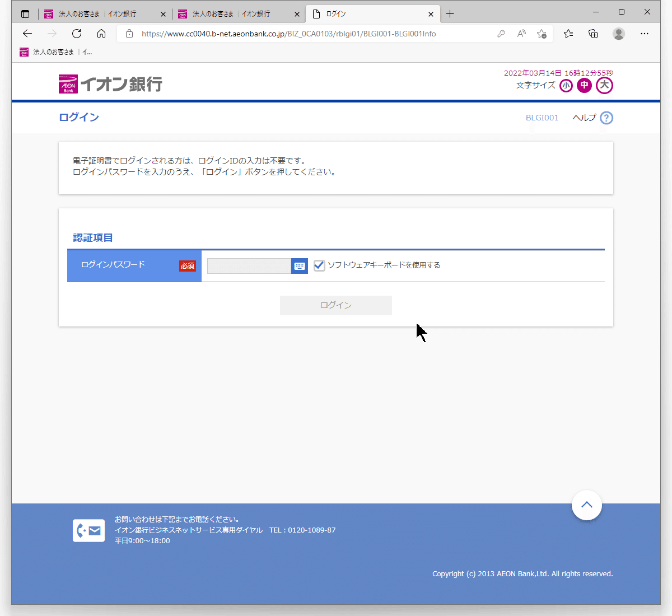Select the 大 large text size icon
Image resolution: width=672 pixels, height=616 pixels.
[604, 85]
